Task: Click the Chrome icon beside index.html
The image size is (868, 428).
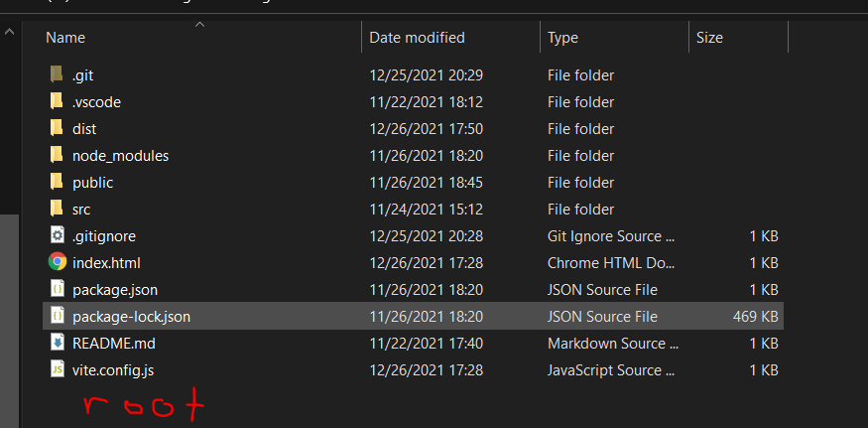Action: click(57, 262)
